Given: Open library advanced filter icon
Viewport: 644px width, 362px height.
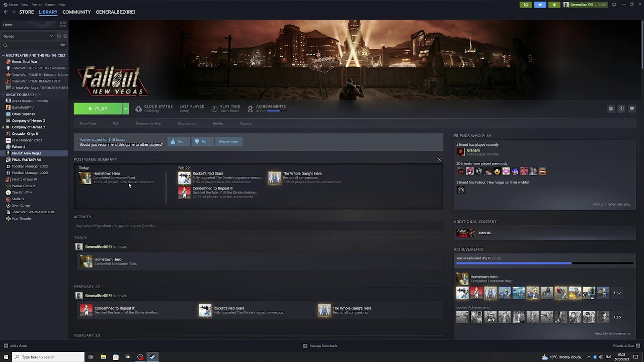Looking at the screenshot, I should (63, 46).
